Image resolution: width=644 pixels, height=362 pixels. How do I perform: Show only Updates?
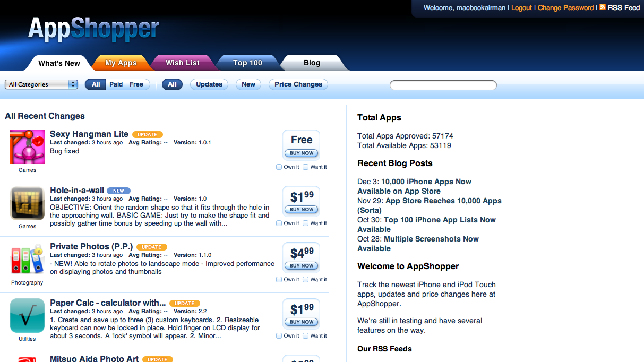(x=209, y=84)
